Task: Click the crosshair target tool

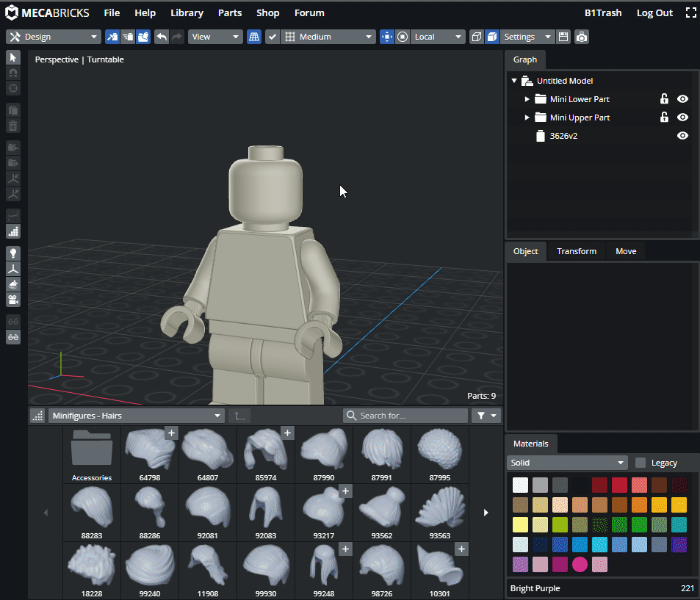Action: click(x=13, y=88)
